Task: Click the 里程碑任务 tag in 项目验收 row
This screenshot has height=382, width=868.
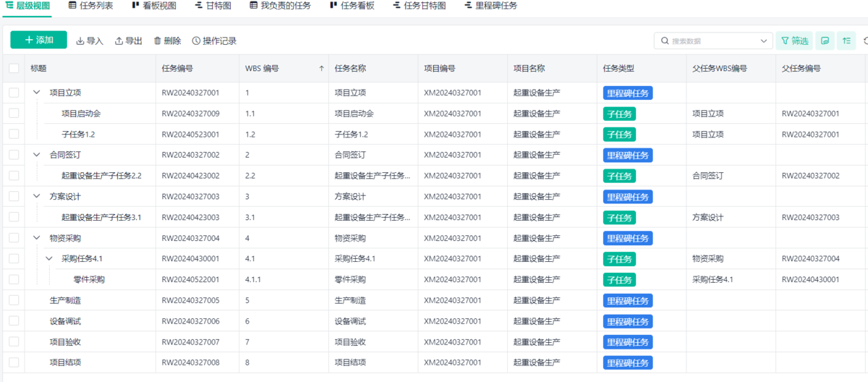Action: point(628,341)
